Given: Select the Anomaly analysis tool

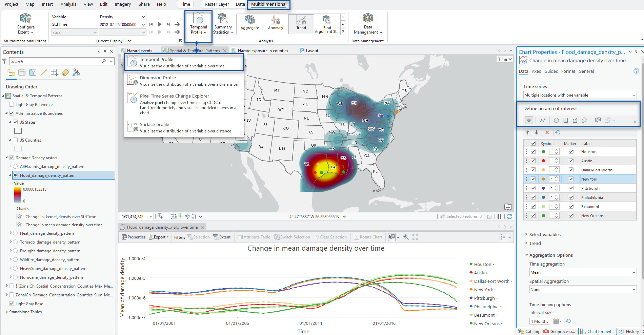Looking at the screenshot, I should (275, 23).
